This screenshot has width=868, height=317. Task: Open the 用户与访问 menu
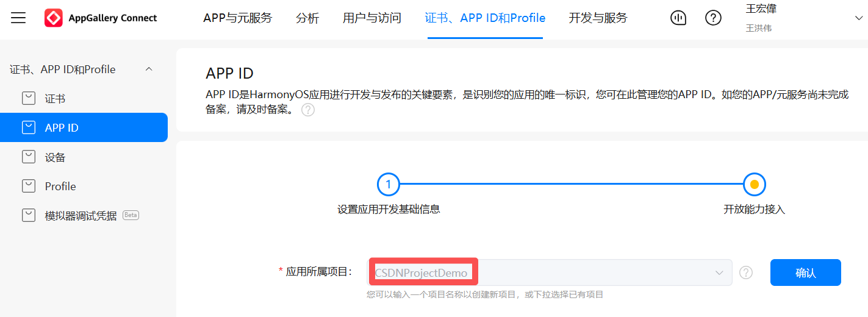click(372, 18)
